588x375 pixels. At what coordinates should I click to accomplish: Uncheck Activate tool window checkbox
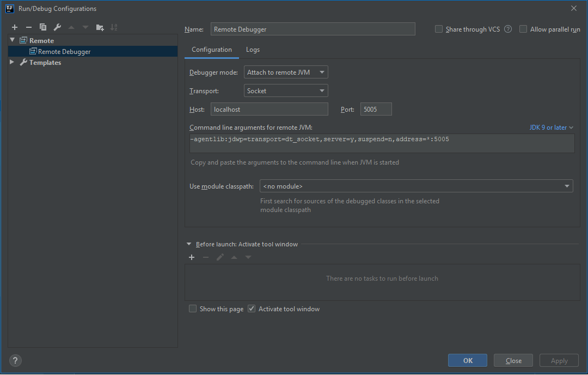[252, 309]
